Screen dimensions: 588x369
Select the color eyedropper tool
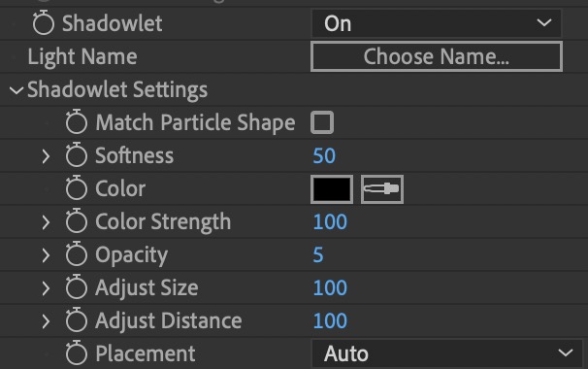point(382,189)
